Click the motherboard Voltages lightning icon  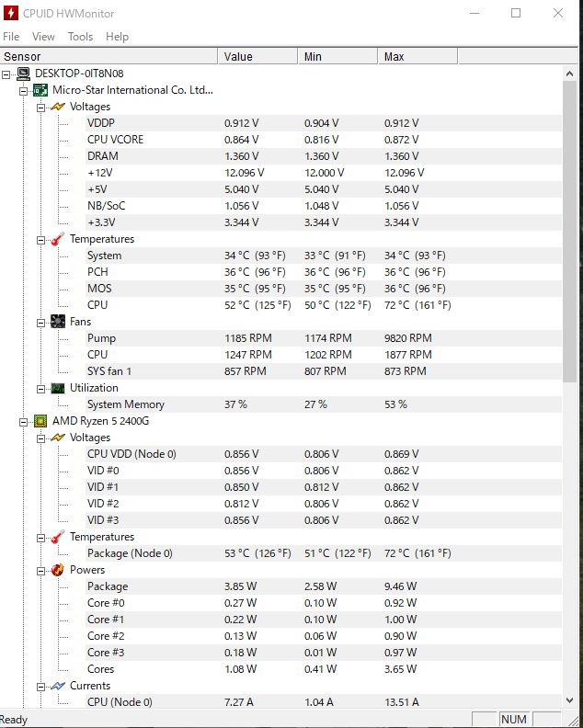click(58, 107)
